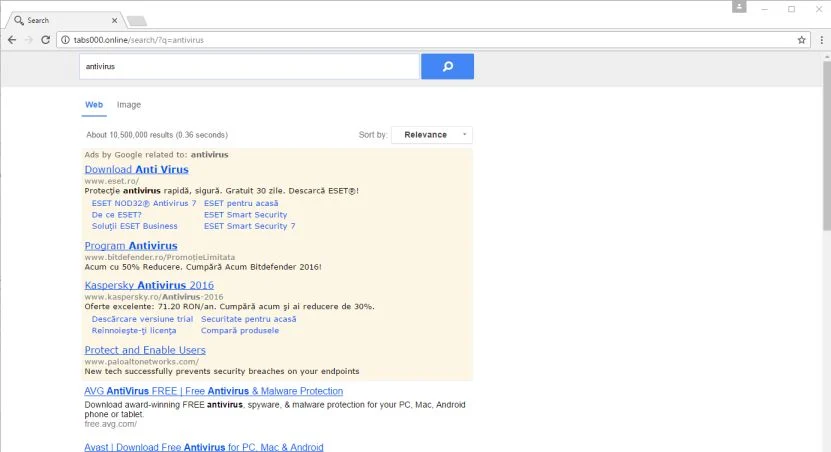Image resolution: width=831 pixels, height=452 pixels.
Task: Close the Search tab
Action: tap(114, 20)
